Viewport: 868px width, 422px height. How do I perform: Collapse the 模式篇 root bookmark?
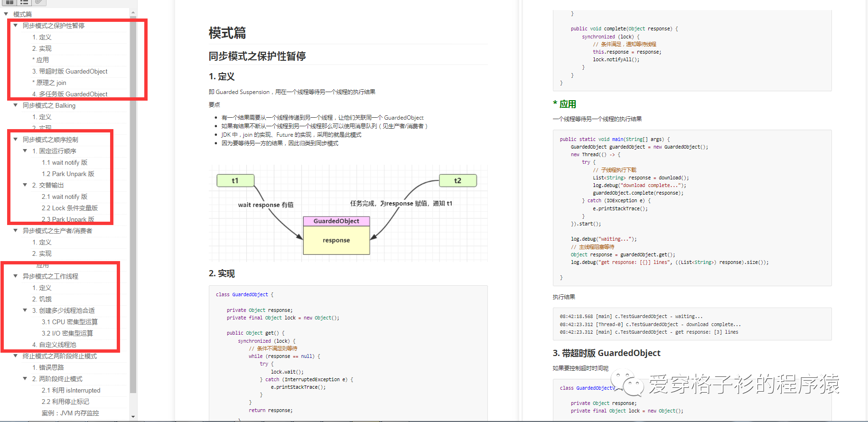tap(6, 14)
